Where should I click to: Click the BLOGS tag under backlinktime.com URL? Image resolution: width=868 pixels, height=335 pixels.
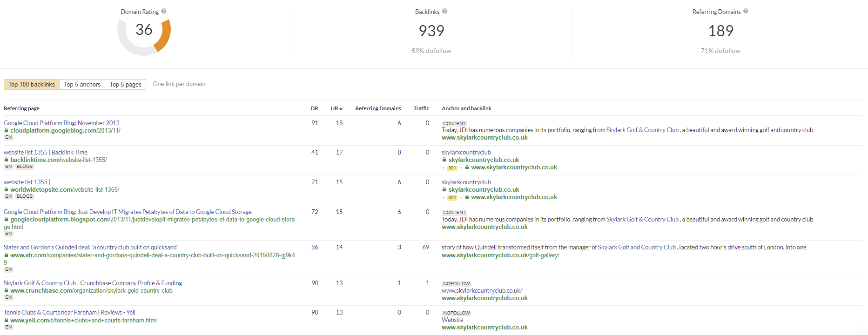25,167
